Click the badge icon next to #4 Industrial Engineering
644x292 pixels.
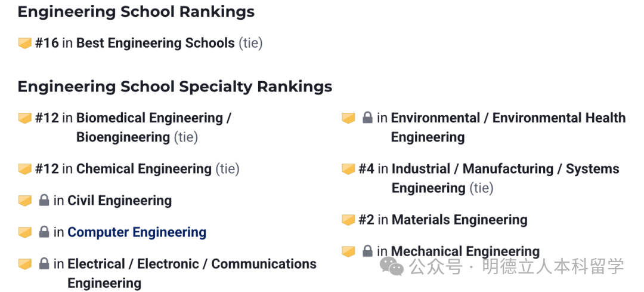click(348, 168)
